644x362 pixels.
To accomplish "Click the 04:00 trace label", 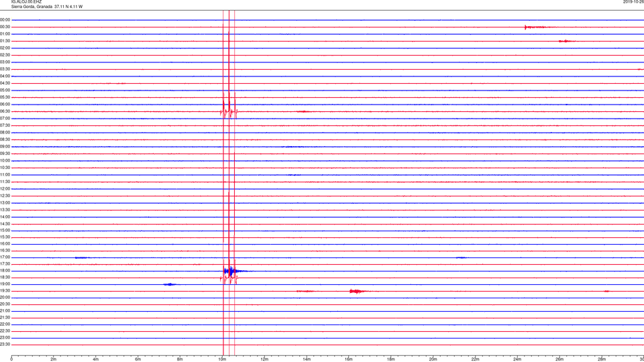I will (x=5, y=76).
